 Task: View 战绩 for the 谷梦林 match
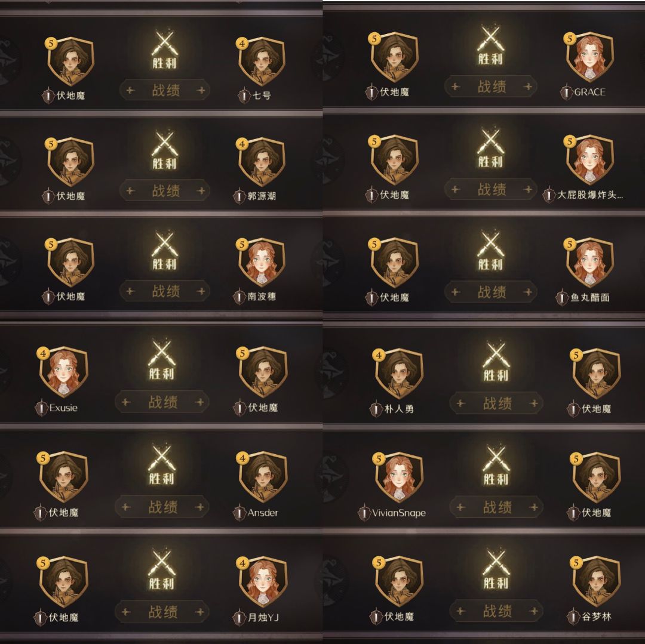(x=496, y=611)
